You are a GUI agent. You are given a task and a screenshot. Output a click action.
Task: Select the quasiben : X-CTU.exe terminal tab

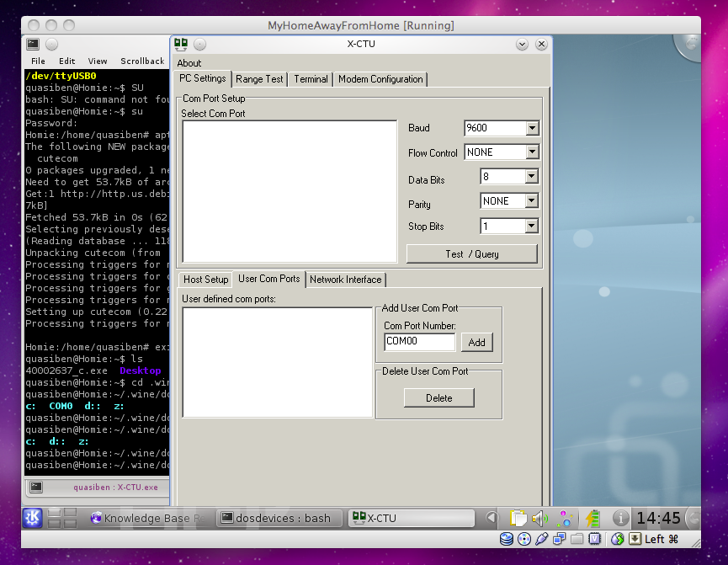[114, 487]
